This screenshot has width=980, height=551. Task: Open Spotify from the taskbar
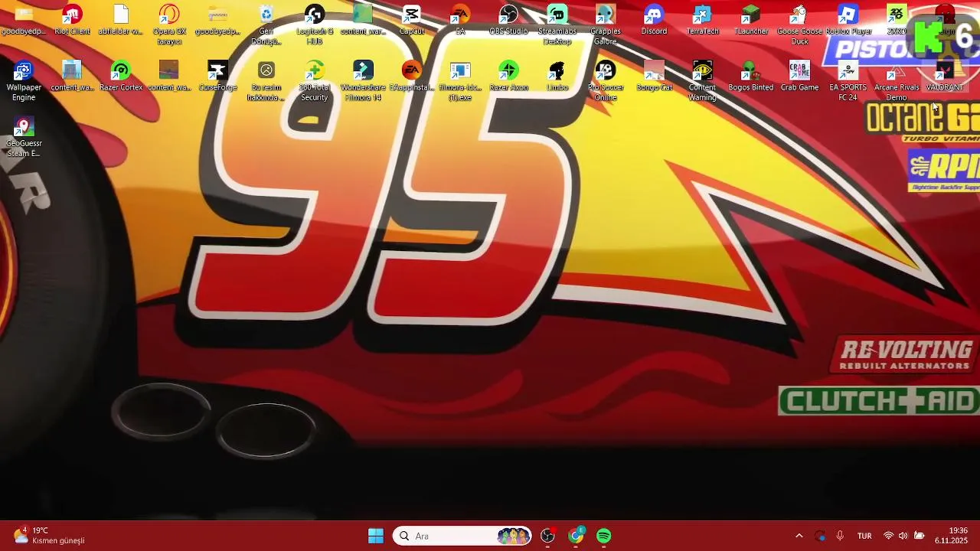click(x=604, y=536)
